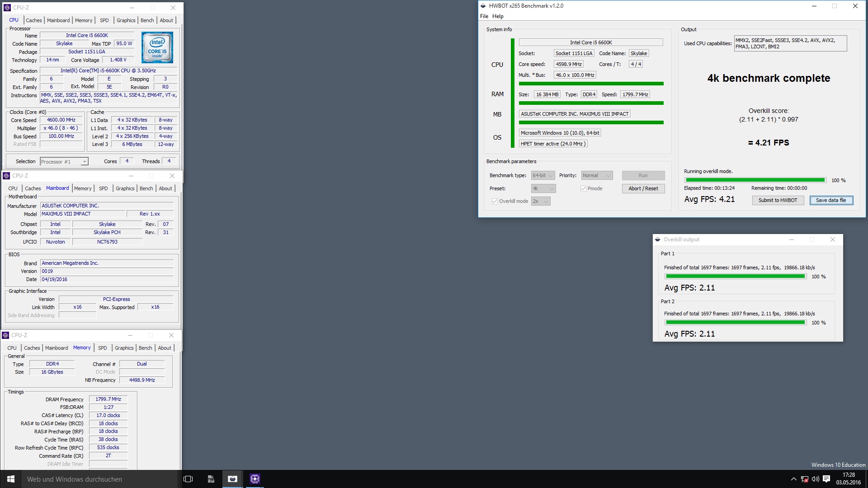Image resolution: width=868 pixels, height=488 pixels.
Task: Open the Help menu in HWBOT x265
Action: (x=498, y=16)
